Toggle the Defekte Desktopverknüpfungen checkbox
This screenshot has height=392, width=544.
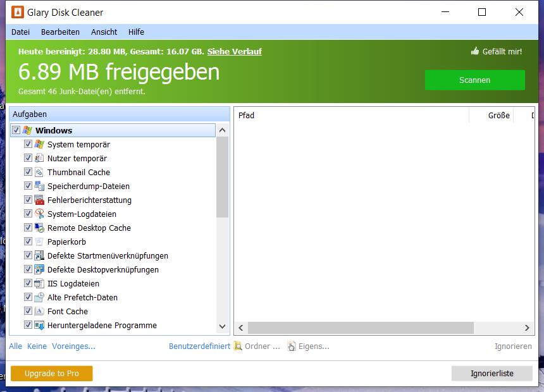(28, 269)
